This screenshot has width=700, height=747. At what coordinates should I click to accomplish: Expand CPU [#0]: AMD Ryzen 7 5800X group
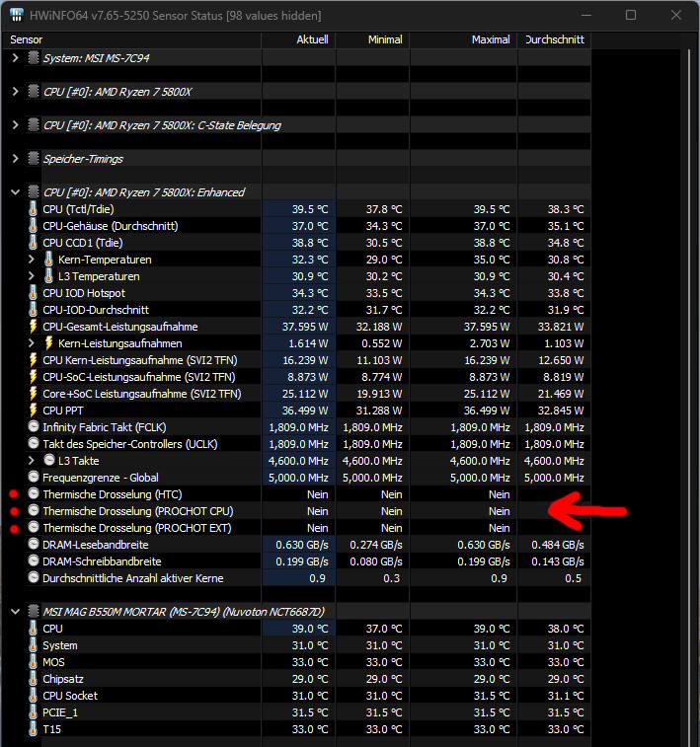click(x=15, y=91)
